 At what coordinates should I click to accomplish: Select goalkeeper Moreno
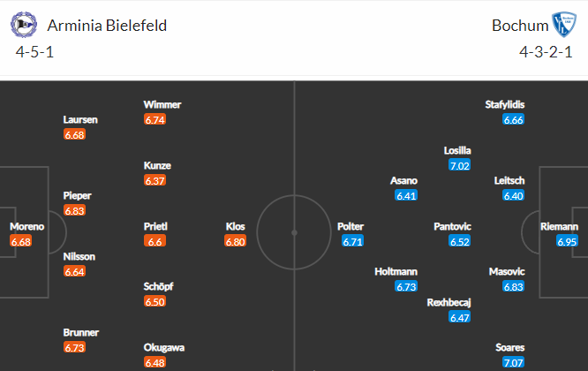point(27,227)
